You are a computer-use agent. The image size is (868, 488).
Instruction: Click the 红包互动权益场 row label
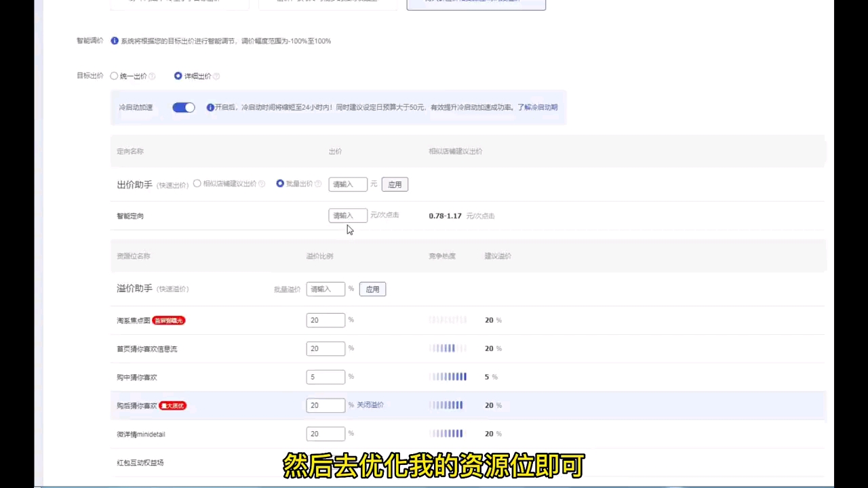(x=140, y=463)
